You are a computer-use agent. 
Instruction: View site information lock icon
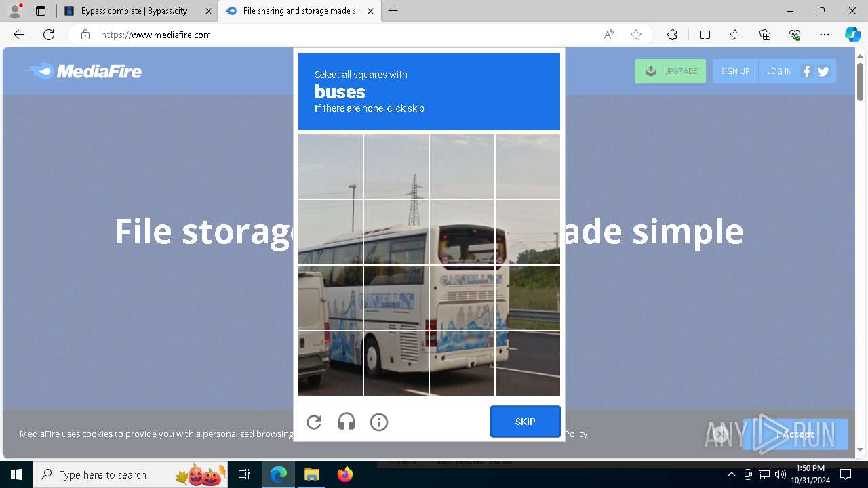[x=85, y=35]
